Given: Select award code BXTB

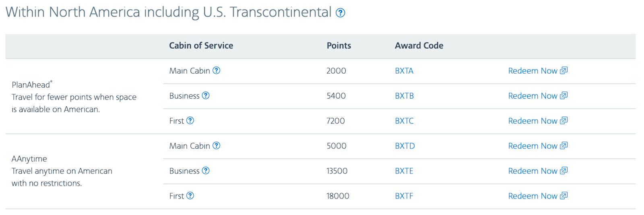Looking at the screenshot, I should [404, 96].
